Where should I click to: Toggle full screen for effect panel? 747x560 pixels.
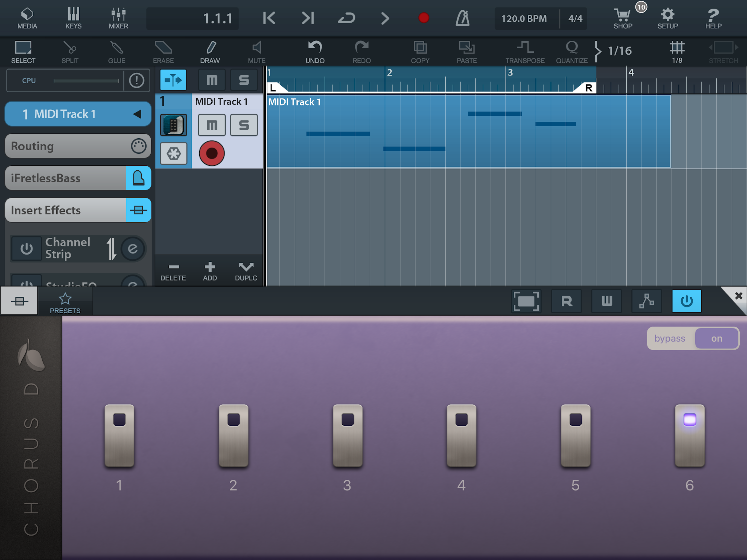526,301
